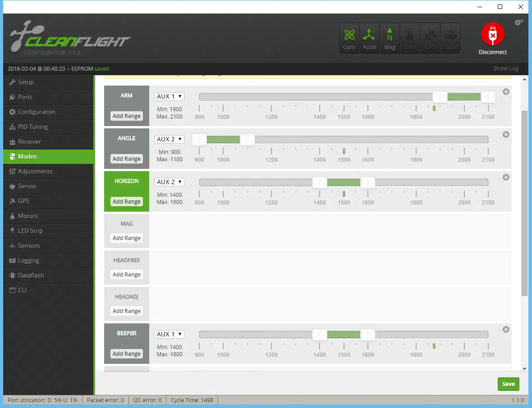Open the ANGLE AUX 2 channel dropdown

pyautogui.click(x=170, y=139)
